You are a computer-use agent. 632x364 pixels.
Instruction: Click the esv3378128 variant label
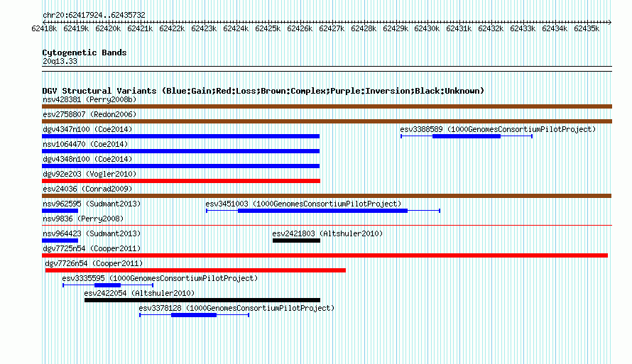click(x=236, y=308)
